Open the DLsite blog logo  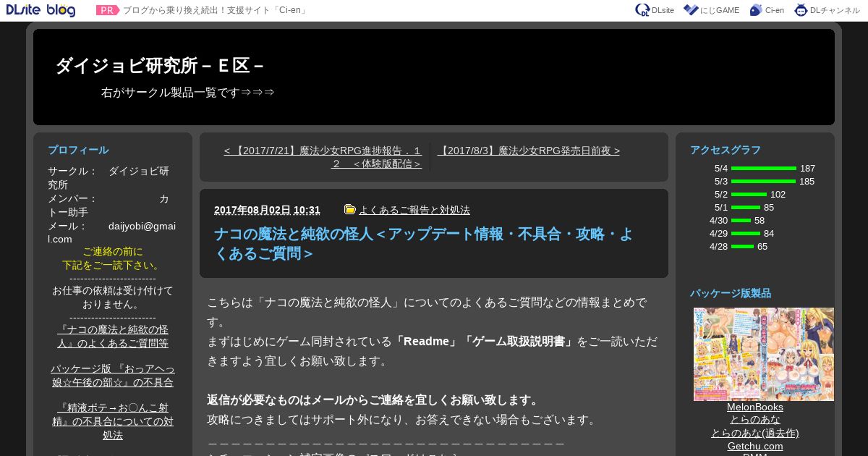(x=41, y=10)
